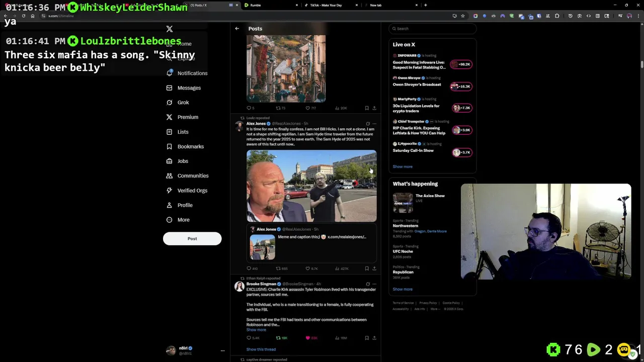Click the X search input field
The height and width of the screenshot is (362, 644).
[x=433, y=29]
